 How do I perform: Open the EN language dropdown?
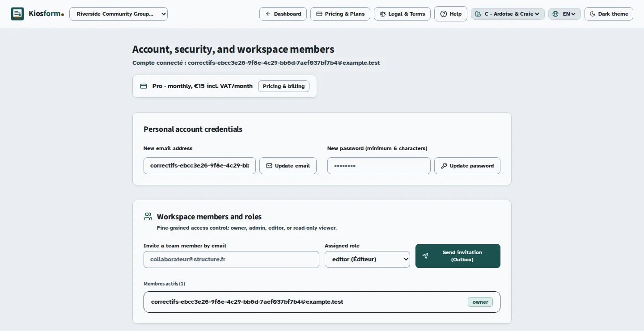564,14
